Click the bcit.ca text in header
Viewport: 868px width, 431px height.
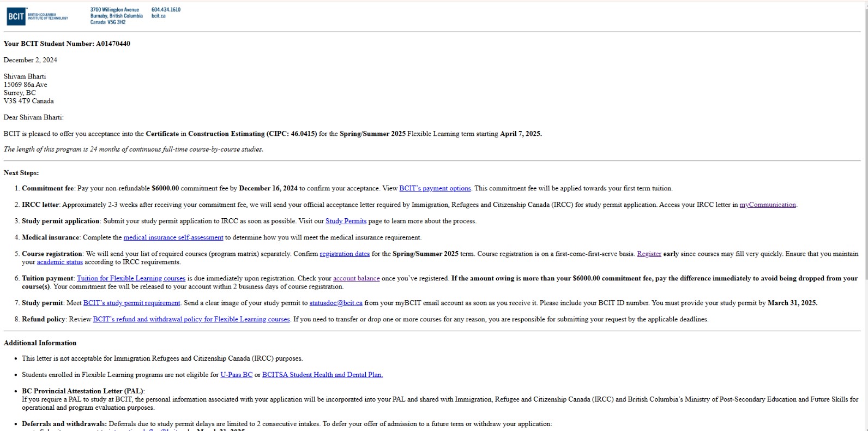point(158,16)
